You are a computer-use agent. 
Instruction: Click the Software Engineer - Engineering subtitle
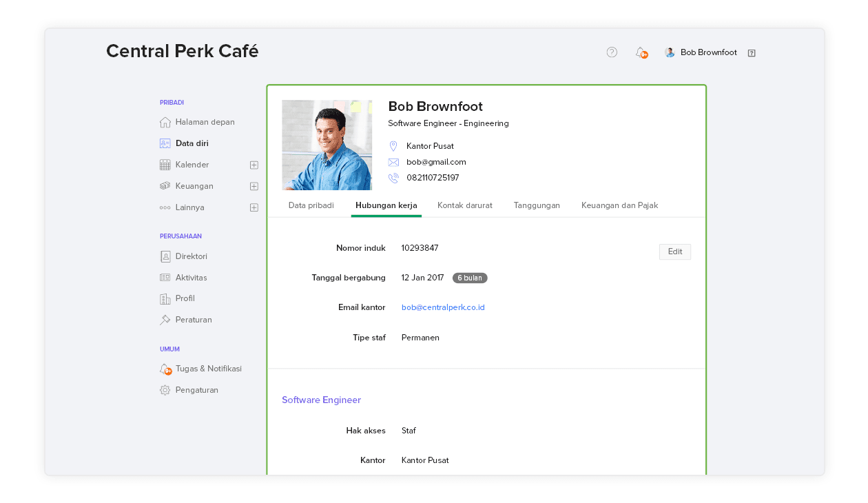click(x=448, y=123)
